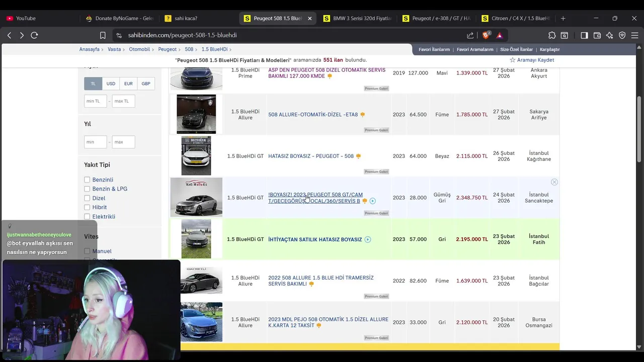This screenshot has width=644, height=362.
Task: Open a new browser tab
Action: [563, 18]
